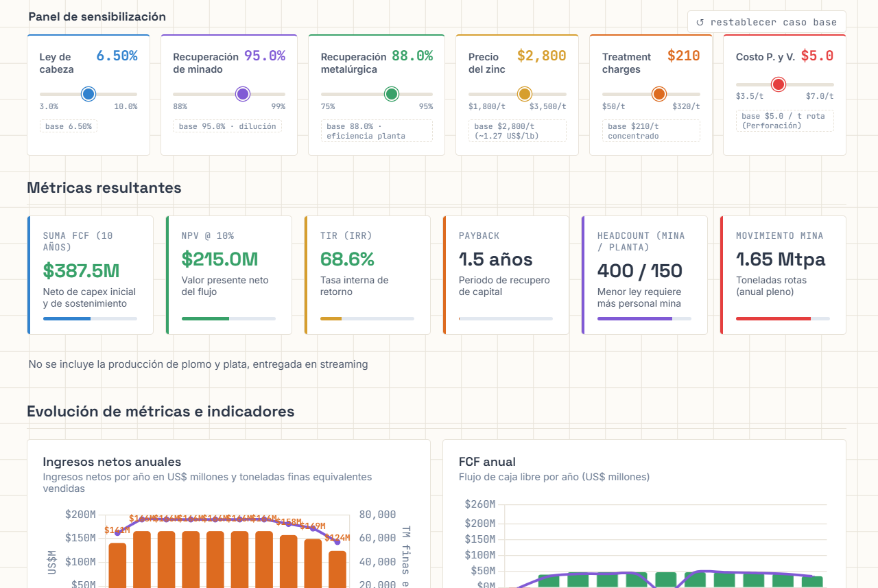Click the Evolución de métricas e indicadores heading

(161, 411)
